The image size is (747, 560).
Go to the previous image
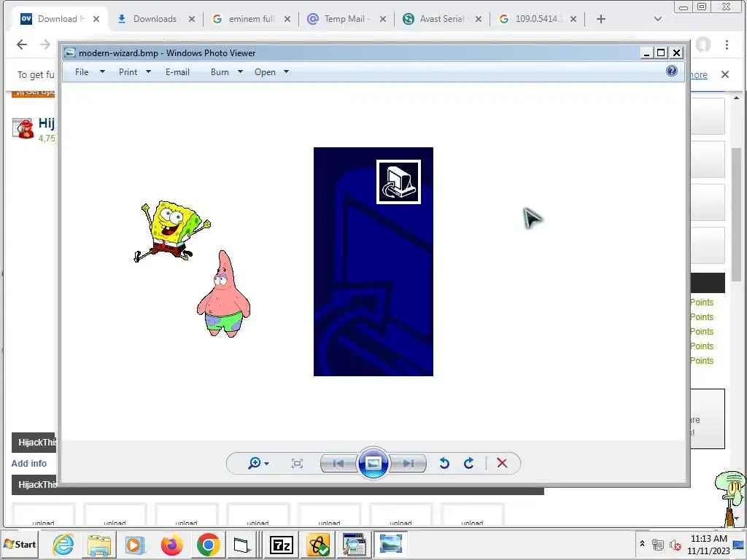click(338, 463)
